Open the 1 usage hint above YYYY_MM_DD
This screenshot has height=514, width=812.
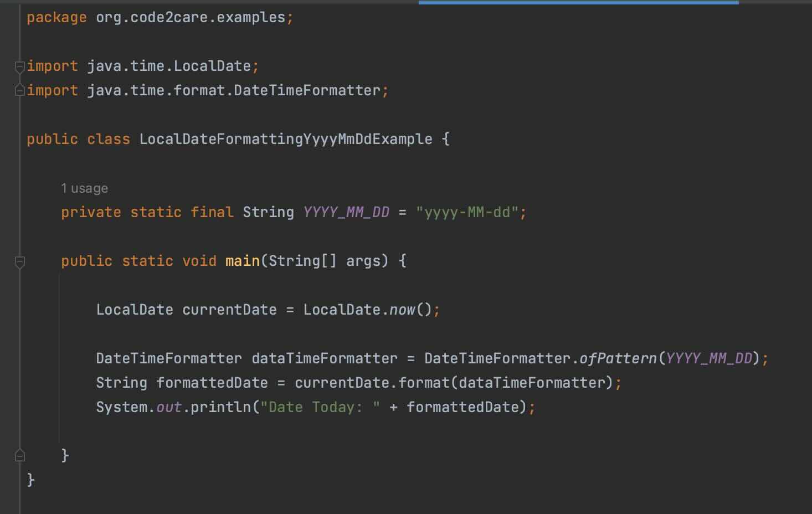[x=84, y=188]
